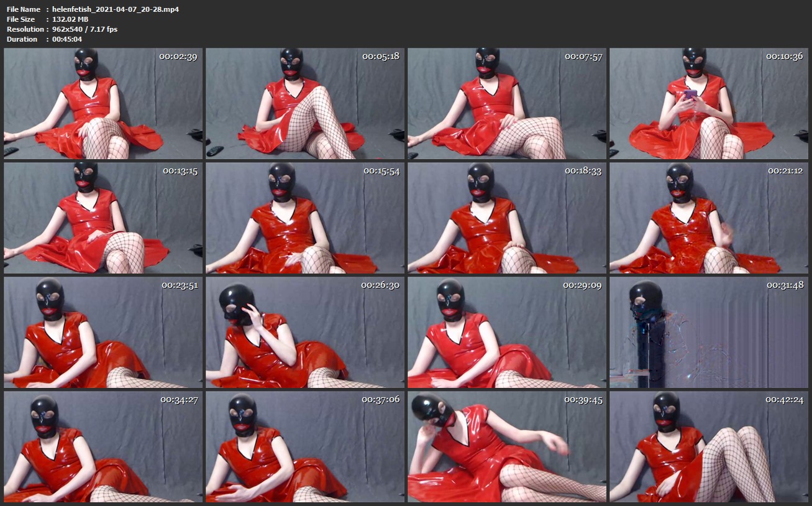The width and height of the screenshot is (812, 506).
Task: Select the thumbnail timestamped 00:13:15
Action: [x=103, y=218]
